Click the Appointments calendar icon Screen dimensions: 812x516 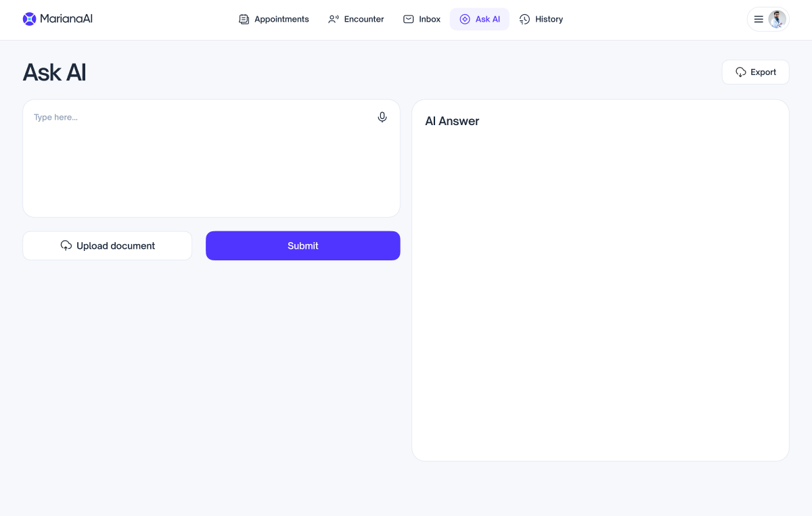point(244,20)
